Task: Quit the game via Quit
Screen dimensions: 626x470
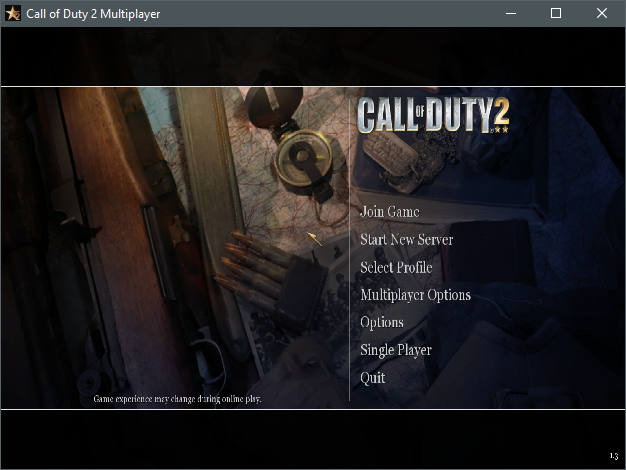Action: click(372, 378)
